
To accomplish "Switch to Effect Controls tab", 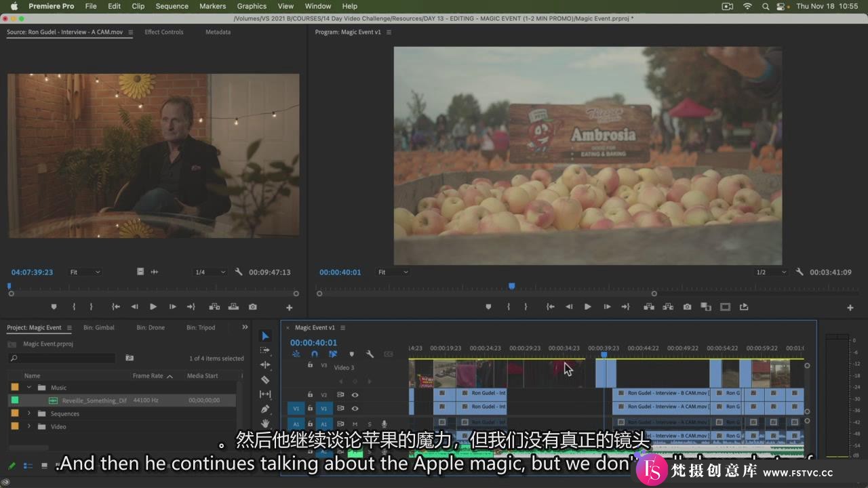I will (x=164, y=32).
